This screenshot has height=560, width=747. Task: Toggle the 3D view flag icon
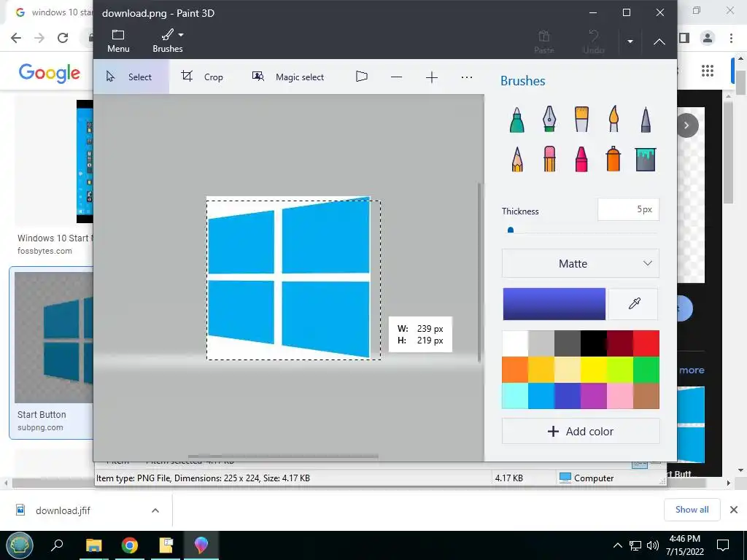[x=362, y=77]
